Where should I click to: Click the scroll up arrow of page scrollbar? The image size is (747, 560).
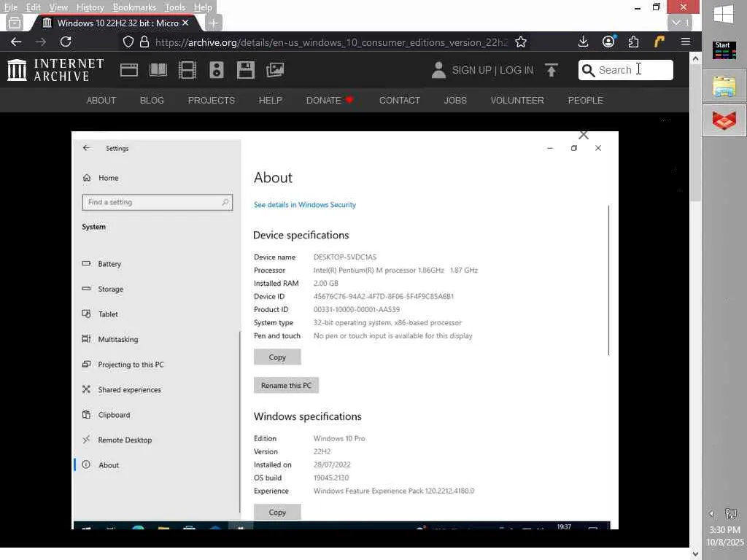695,58
